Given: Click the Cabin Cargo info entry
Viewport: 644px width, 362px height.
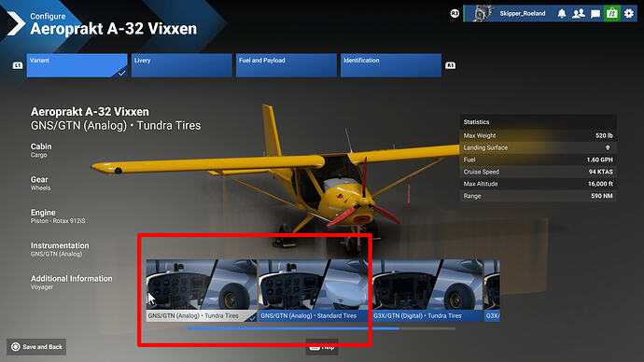Looking at the screenshot, I should (x=41, y=150).
